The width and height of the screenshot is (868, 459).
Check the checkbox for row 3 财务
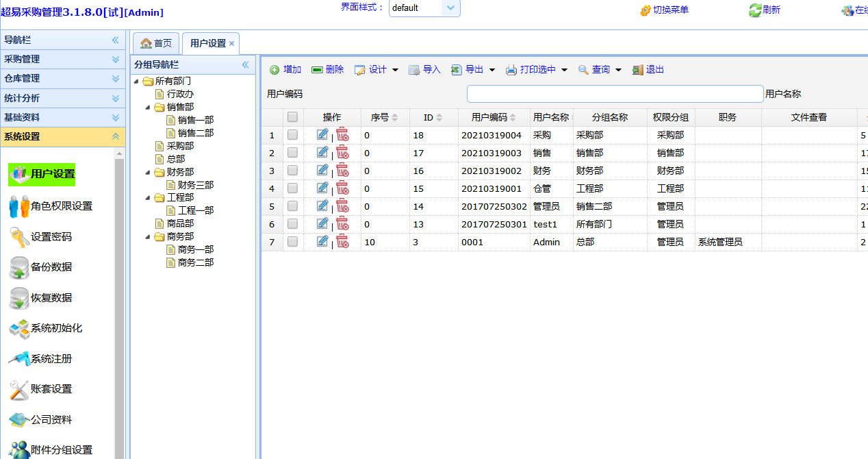292,171
